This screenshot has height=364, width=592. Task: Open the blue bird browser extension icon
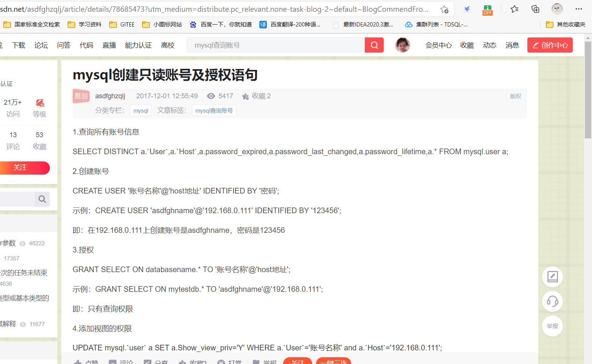click(x=467, y=8)
